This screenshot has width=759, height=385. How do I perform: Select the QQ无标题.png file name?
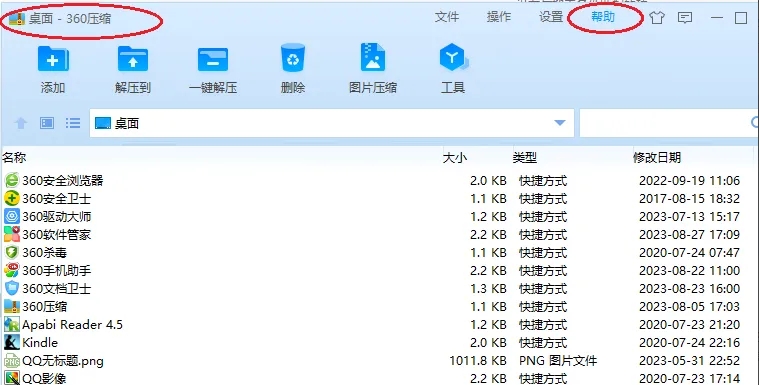point(63,360)
